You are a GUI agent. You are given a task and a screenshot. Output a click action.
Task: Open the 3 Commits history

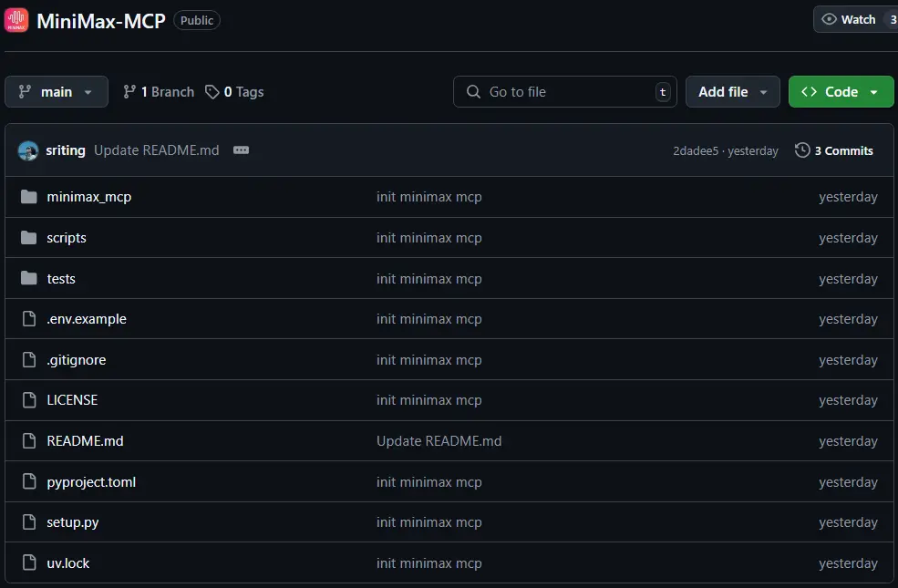[x=834, y=150]
